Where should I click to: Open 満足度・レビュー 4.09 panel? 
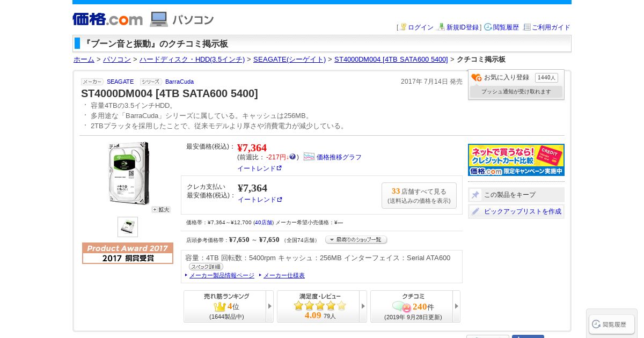tap(318, 306)
